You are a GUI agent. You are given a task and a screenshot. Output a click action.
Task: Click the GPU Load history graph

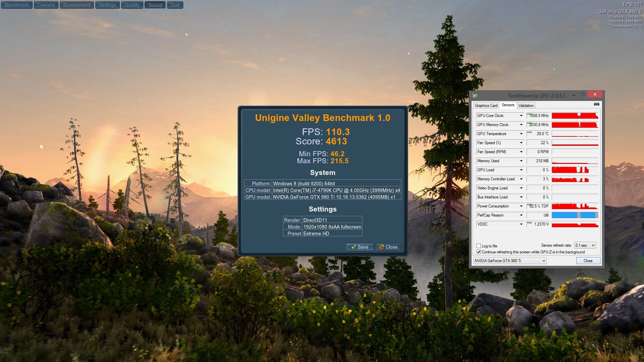click(x=575, y=170)
